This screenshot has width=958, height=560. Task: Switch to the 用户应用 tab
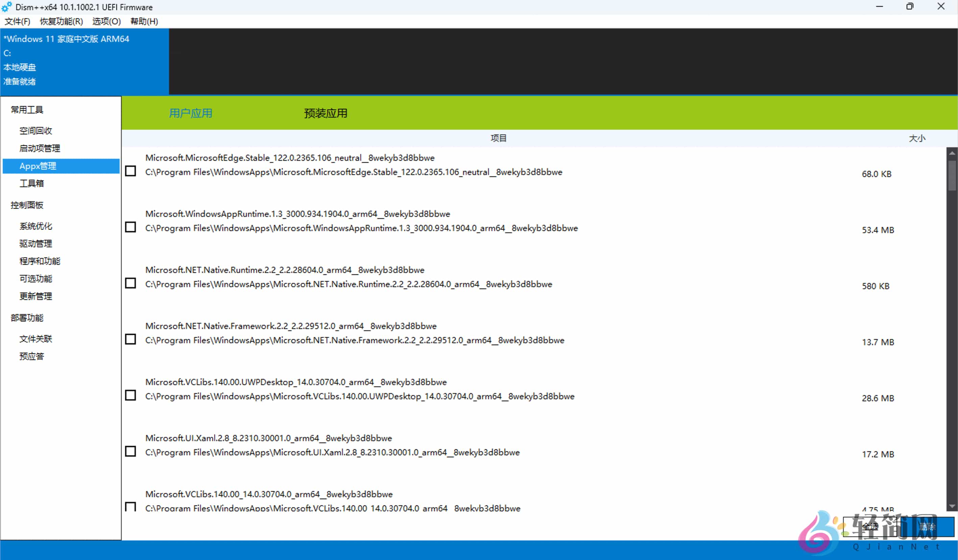(x=190, y=113)
